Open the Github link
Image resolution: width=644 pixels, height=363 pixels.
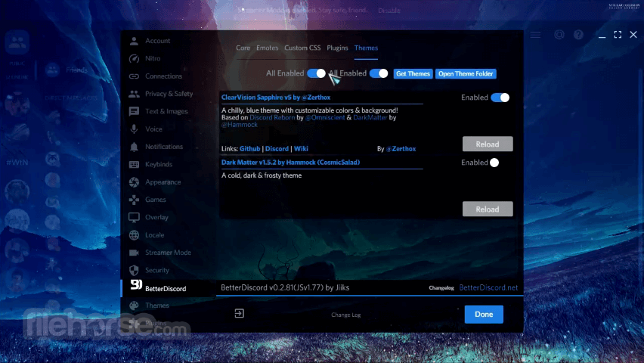point(249,149)
